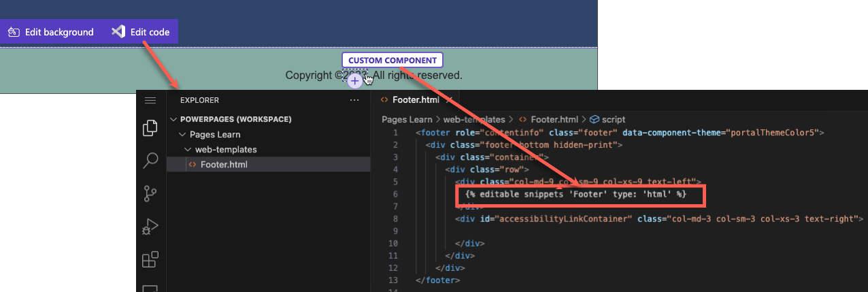Click line 6 editable snippets code
This screenshot has height=292, width=868.
pyautogui.click(x=576, y=195)
